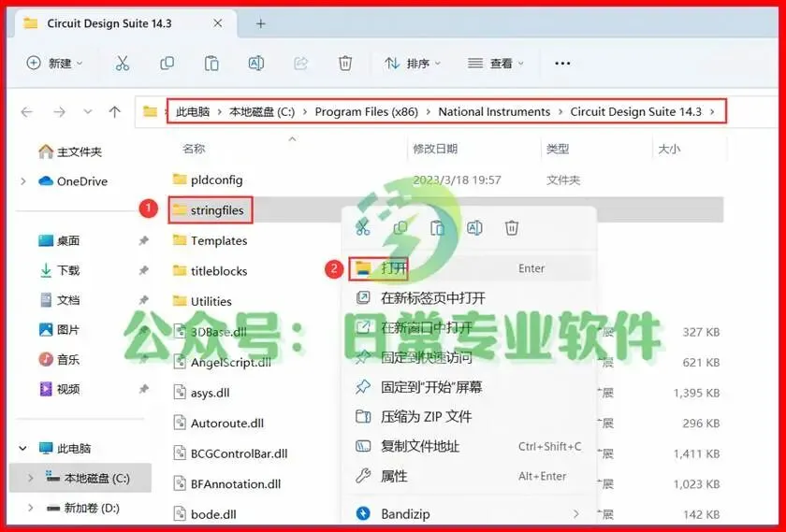This screenshot has width=786, height=532.
Task: Open 桌面 in the navigation pane
Action: 59,240
